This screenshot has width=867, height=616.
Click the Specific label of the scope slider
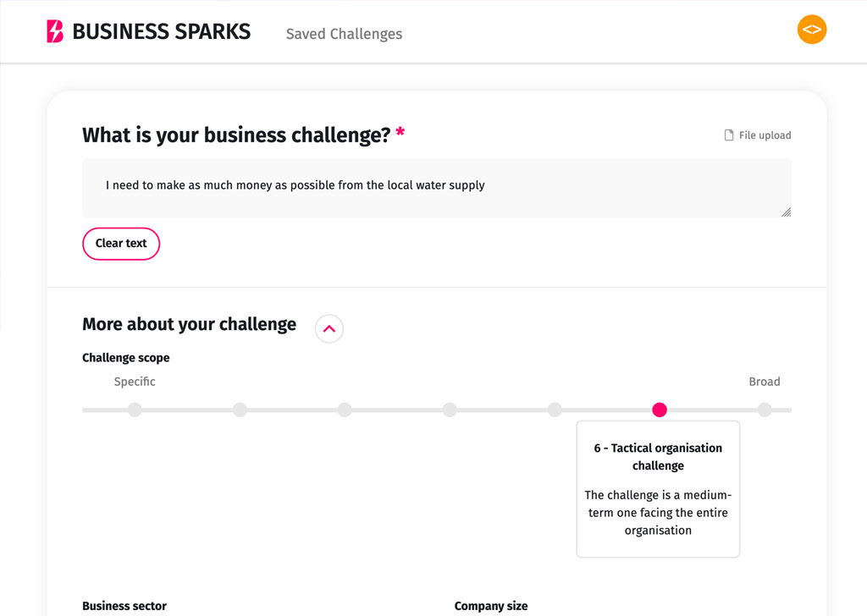coord(135,382)
